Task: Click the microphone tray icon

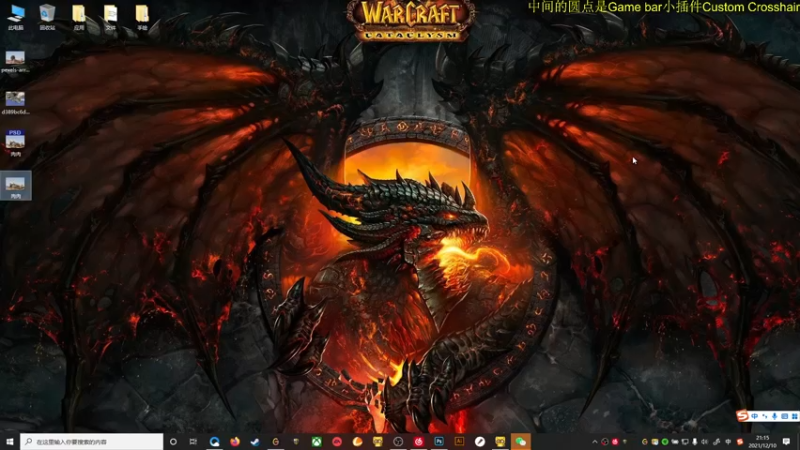Action: pyautogui.click(x=695, y=442)
